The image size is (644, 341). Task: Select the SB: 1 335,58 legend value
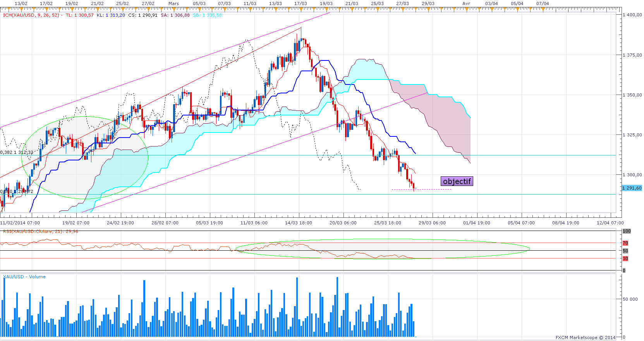(x=208, y=15)
